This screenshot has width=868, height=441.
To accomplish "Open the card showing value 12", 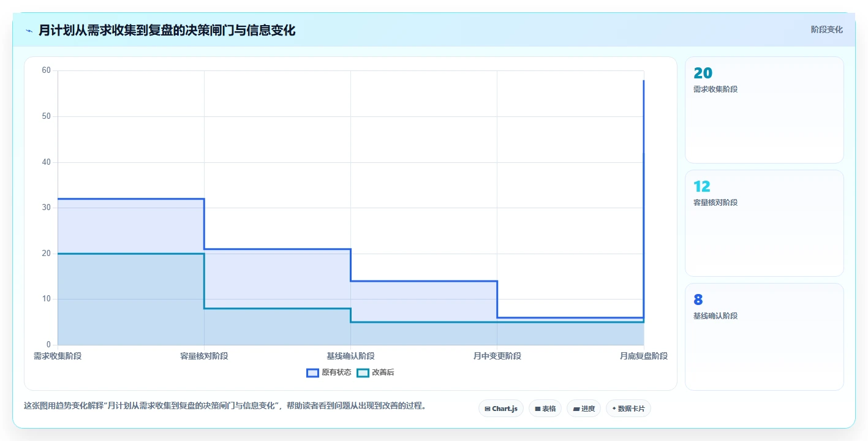I will 764,223.
